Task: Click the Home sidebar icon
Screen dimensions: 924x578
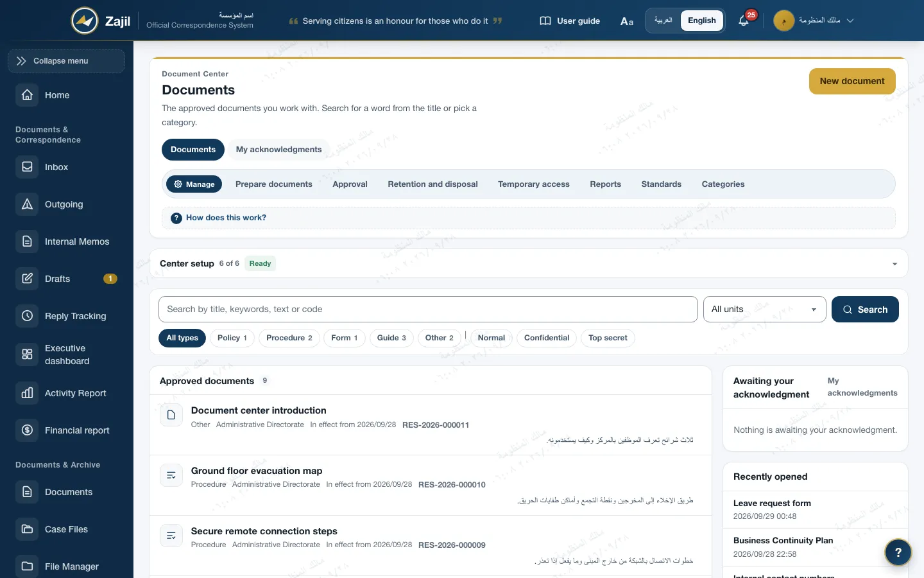Action: 27,95
